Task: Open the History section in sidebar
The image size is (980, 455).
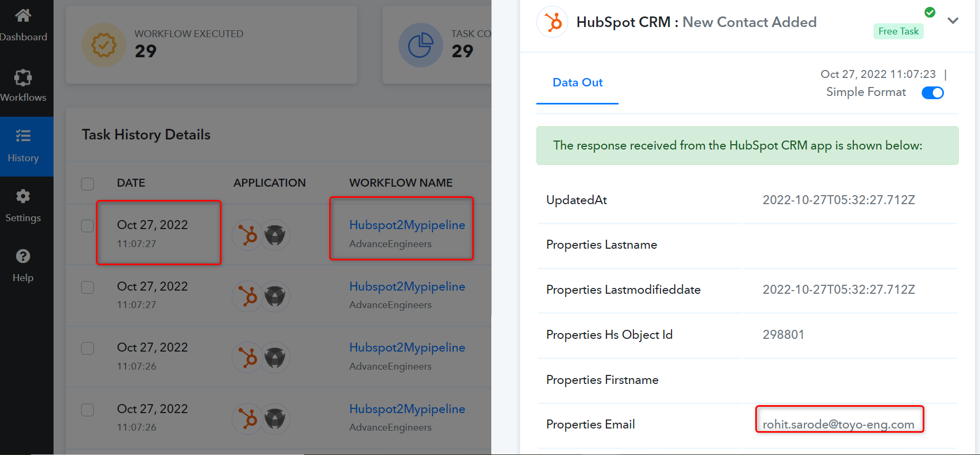Action: (27, 146)
